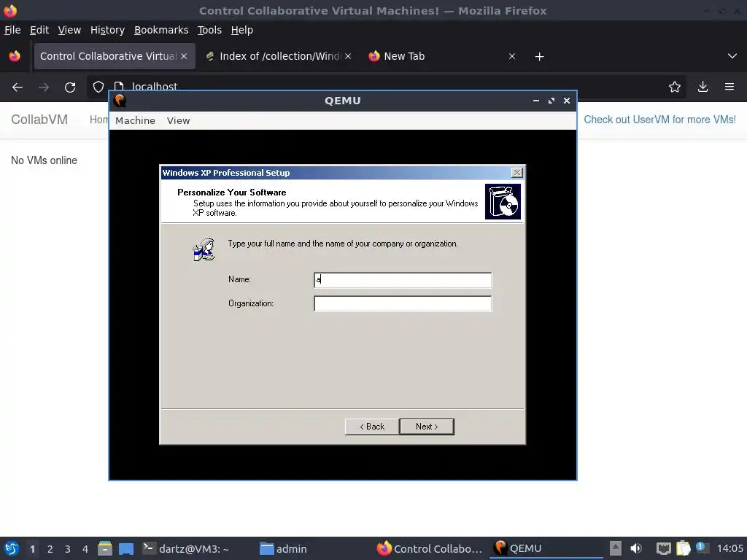Click the tracking protection shield icon
747x560 pixels.
pyautogui.click(x=98, y=87)
